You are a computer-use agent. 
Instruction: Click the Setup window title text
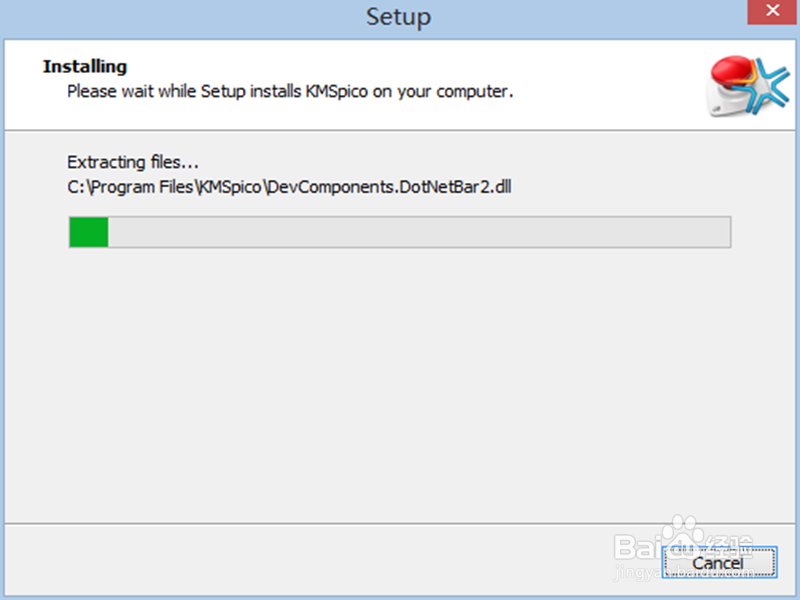[x=398, y=17]
